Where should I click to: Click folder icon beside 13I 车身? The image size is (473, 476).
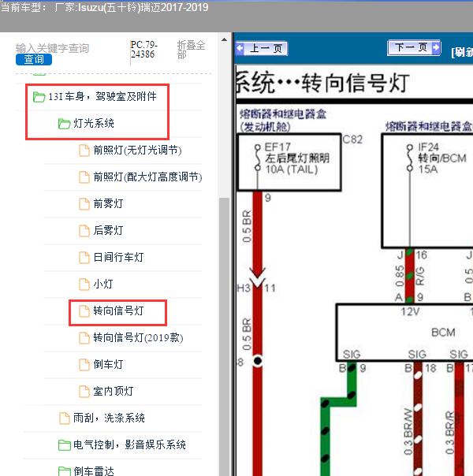pos(39,97)
